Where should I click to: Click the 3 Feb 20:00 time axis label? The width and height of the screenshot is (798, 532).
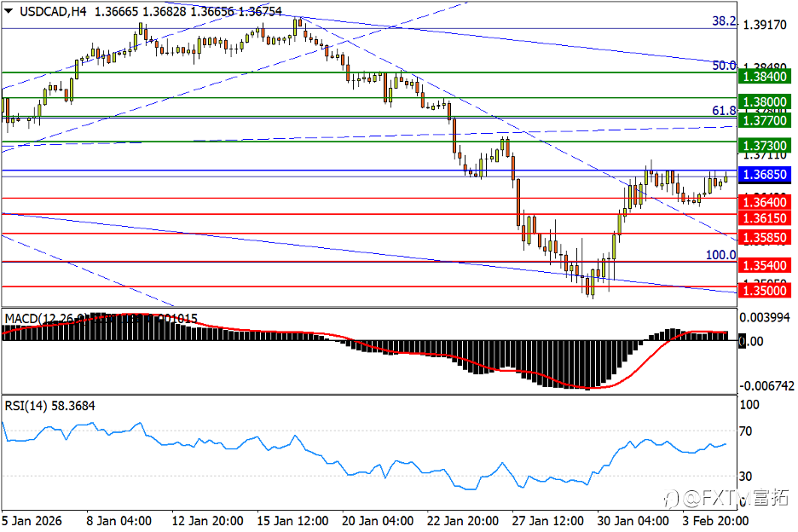[715, 521]
